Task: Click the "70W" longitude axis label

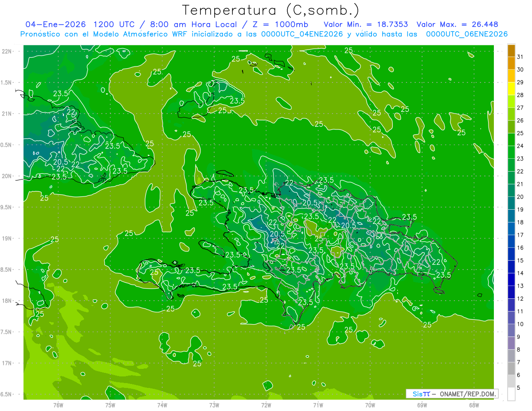Action: [x=370, y=405]
